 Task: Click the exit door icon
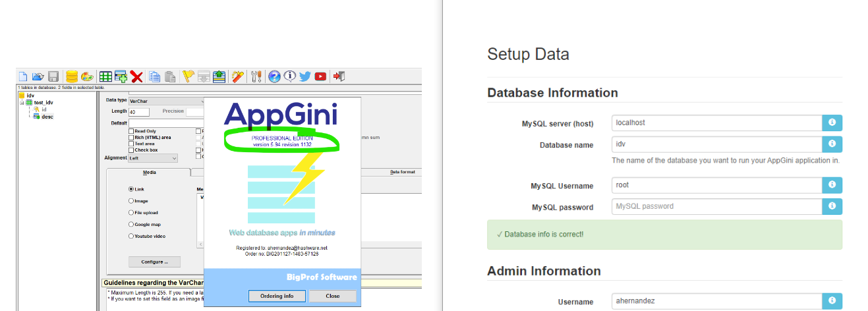pyautogui.click(x=339, y=76)
